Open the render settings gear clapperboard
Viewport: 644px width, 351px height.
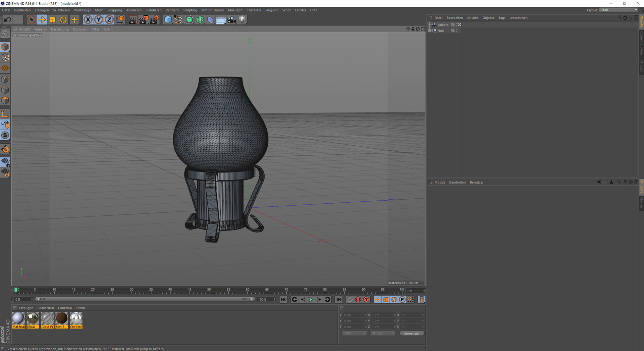coord(154,20)
